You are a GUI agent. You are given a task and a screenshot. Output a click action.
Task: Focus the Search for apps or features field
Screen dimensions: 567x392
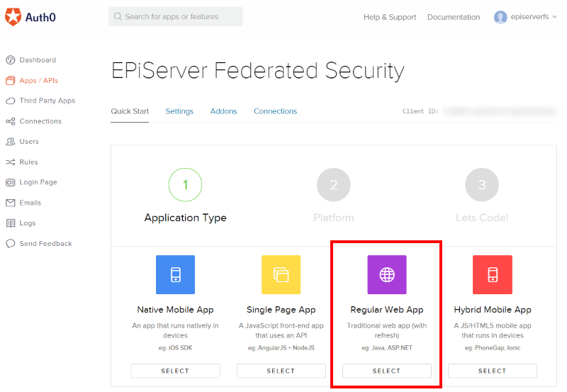coord(176,16)
